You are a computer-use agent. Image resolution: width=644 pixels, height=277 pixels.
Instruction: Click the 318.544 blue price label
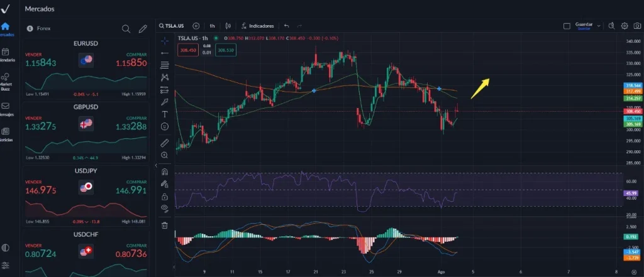633,86
